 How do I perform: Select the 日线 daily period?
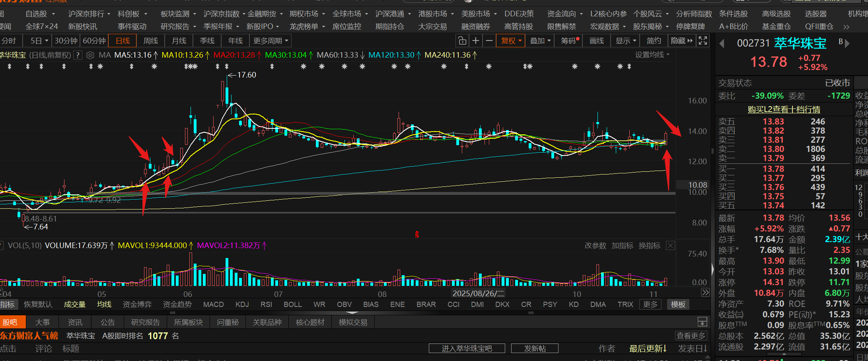point(123,41)
